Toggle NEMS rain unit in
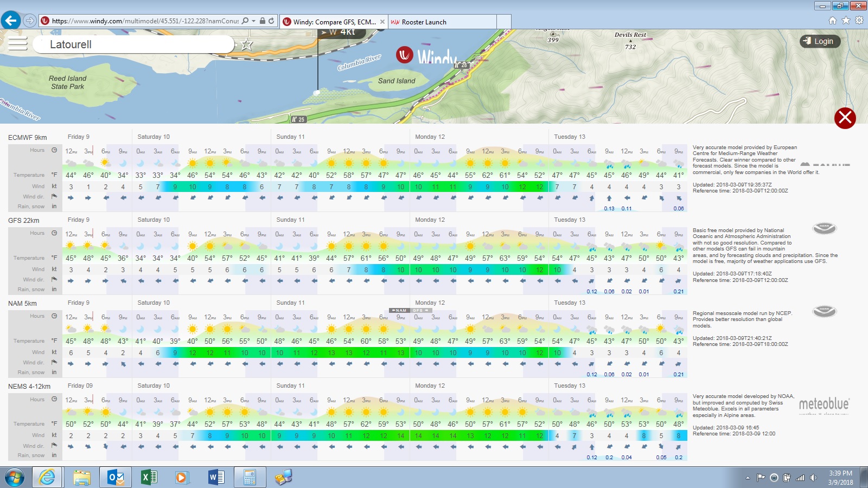 pos(54,455)
